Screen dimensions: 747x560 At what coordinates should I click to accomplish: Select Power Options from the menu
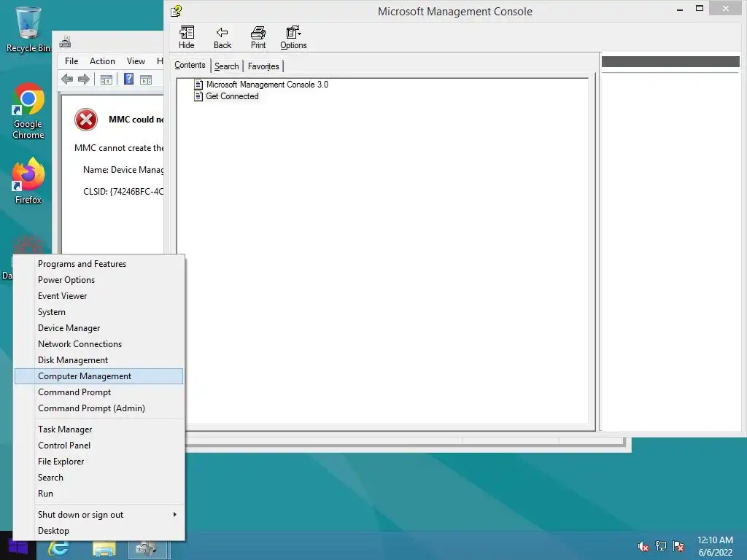(x=98, y=280)
